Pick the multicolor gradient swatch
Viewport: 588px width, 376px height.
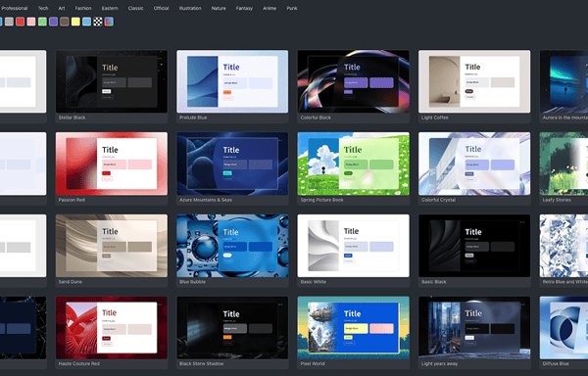coord(109,22)
